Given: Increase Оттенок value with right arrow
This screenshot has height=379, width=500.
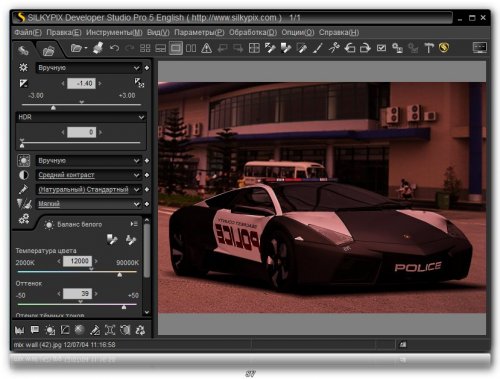Looking at the screenshot, I should (96, 294).
